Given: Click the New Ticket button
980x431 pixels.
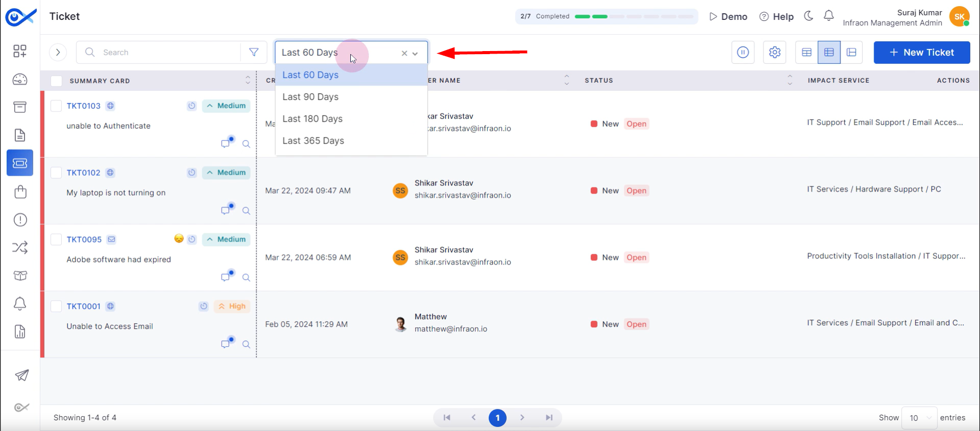Looking at the screenshot, I should coord(921,52).
